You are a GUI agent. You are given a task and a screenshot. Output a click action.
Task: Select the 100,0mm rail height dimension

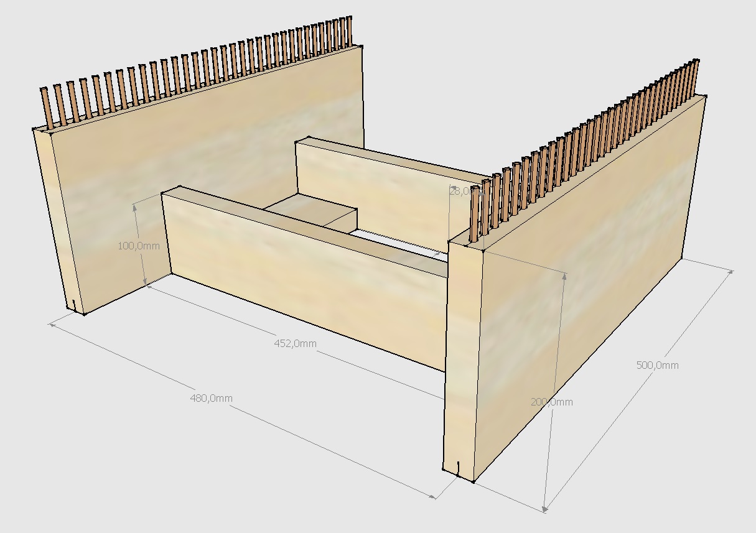point(138,246)
